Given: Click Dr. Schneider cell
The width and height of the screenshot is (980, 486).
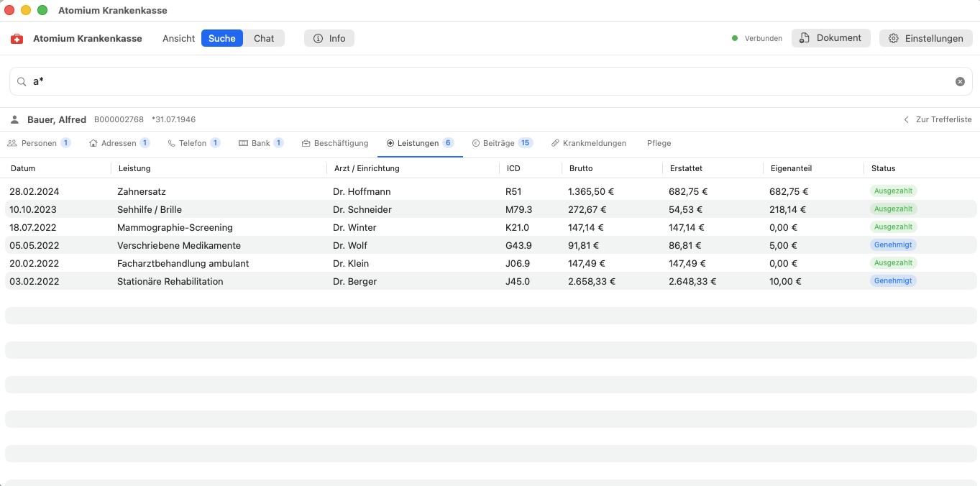Looking at the screenshot, I should [x=362, y=210].
